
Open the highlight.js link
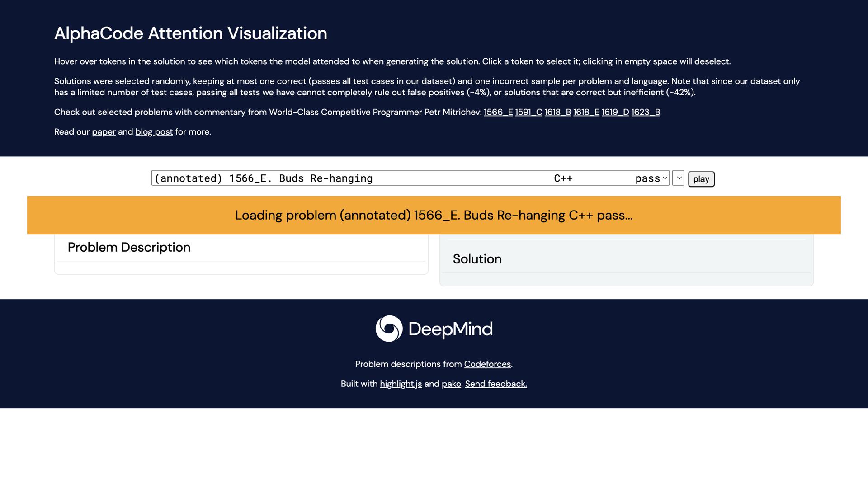401,384
